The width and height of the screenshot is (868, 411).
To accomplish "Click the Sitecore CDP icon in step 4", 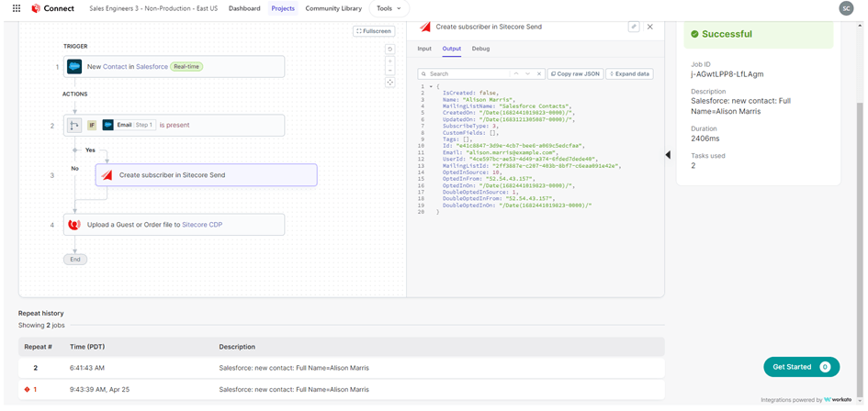I will click(74, 225).
